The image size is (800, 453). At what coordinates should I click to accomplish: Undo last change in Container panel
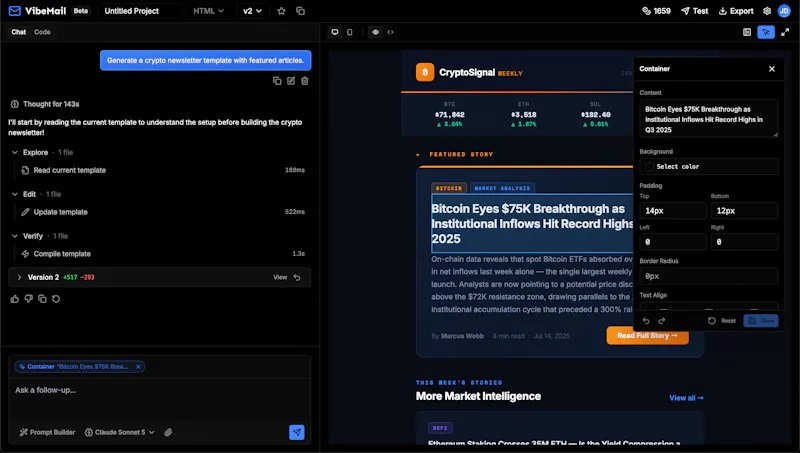click(646, 321)
